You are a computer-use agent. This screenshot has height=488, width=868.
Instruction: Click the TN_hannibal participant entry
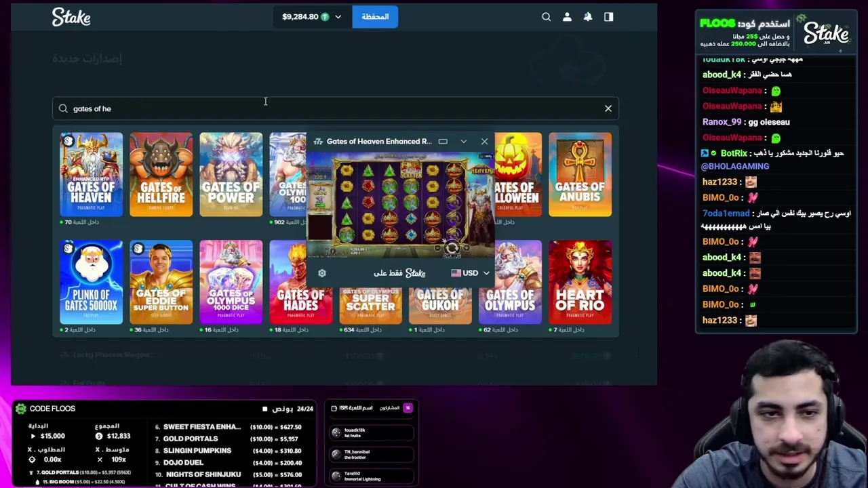pos(372,454)
